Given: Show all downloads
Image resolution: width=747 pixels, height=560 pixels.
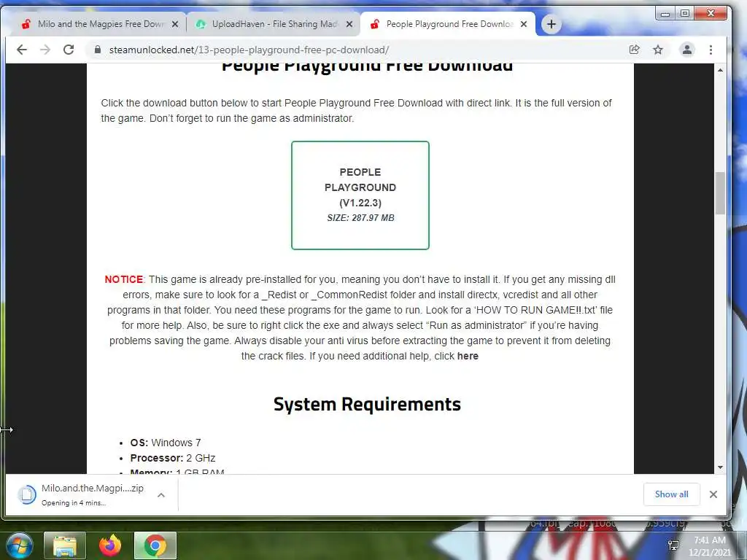Looking at the screenshot, I should (x=671, y=494).
